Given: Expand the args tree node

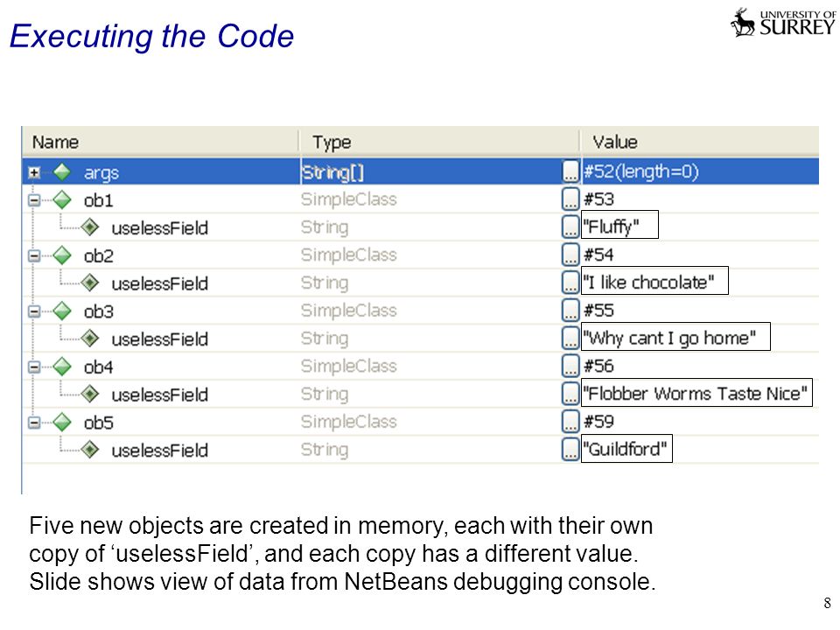Looking at the screenshot, I should point(34,172).
